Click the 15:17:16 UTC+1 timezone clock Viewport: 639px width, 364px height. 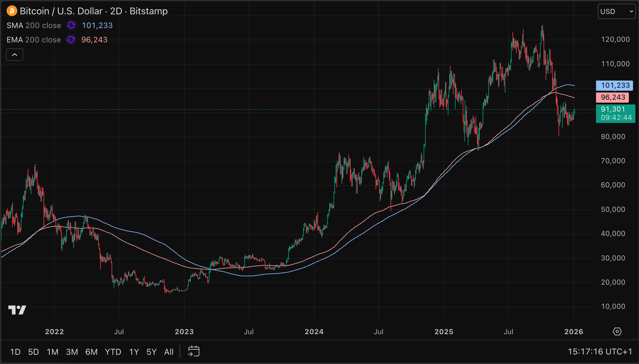click(600, 352)
